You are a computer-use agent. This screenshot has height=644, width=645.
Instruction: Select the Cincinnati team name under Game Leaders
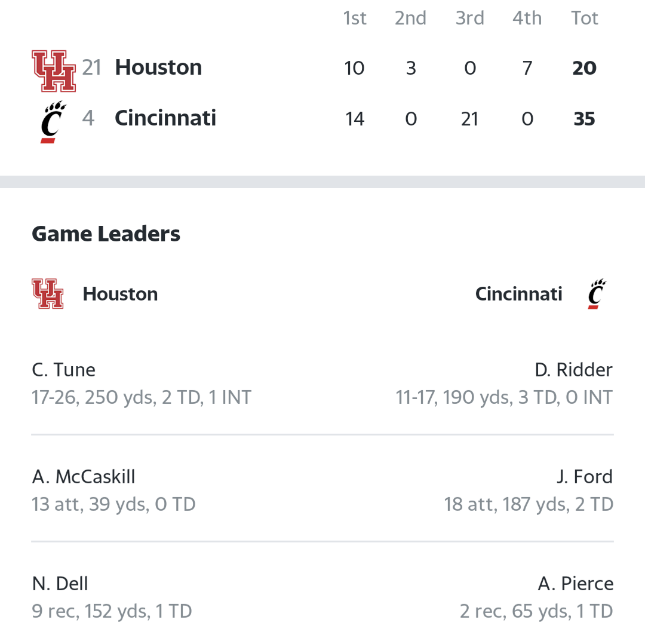[x=519, y=294]
